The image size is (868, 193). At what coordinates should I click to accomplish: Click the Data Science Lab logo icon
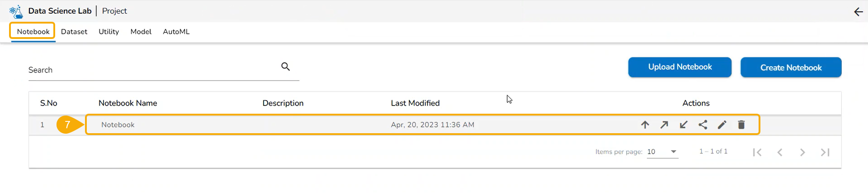pyautogui.click(x=16, y=11)
